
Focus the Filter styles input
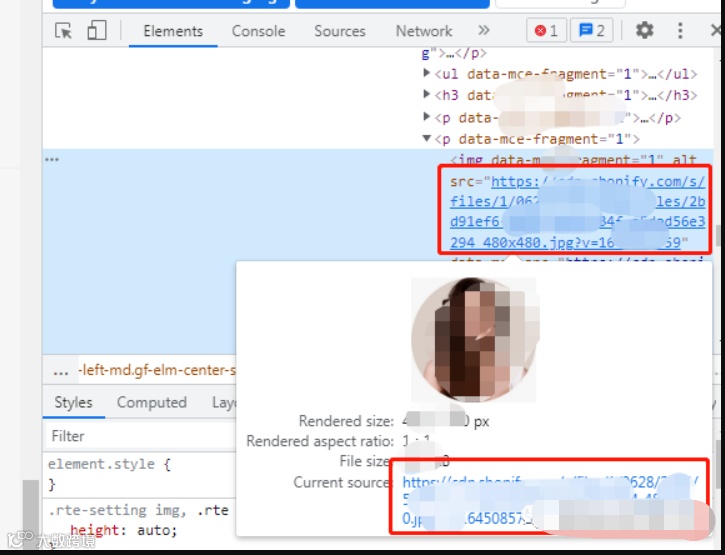pos(141,436)
